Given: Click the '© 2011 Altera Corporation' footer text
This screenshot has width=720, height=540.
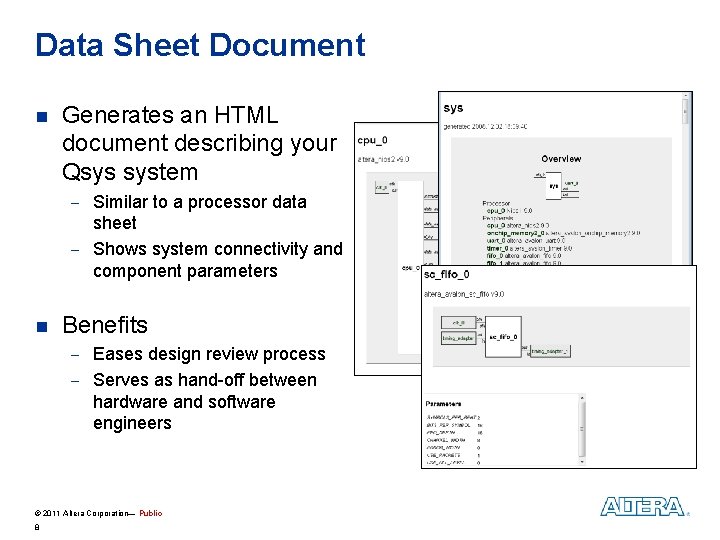Looking at the screenshot, I should pos(85,513).
